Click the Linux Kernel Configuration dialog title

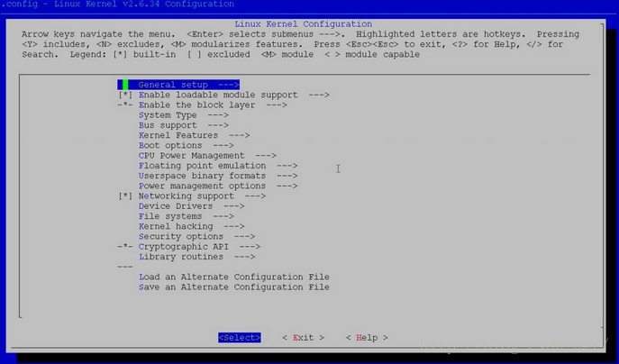(x=303, y=24)
